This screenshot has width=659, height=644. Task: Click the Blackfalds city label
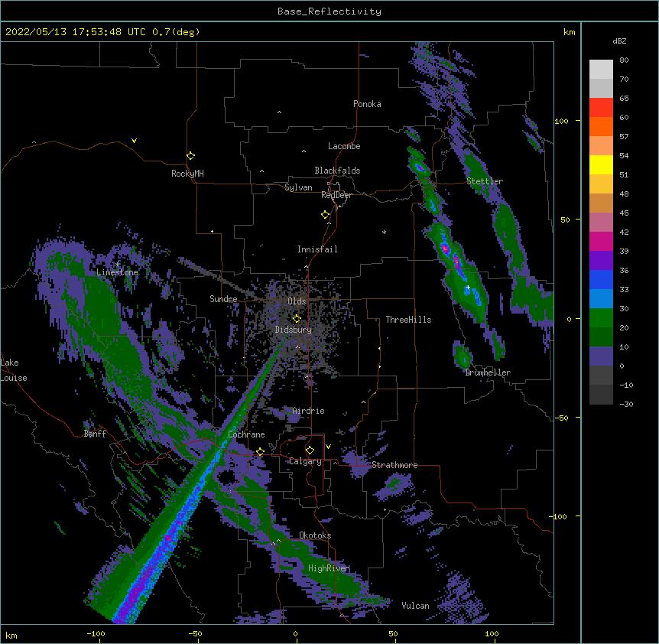click(x=337, y=171)
